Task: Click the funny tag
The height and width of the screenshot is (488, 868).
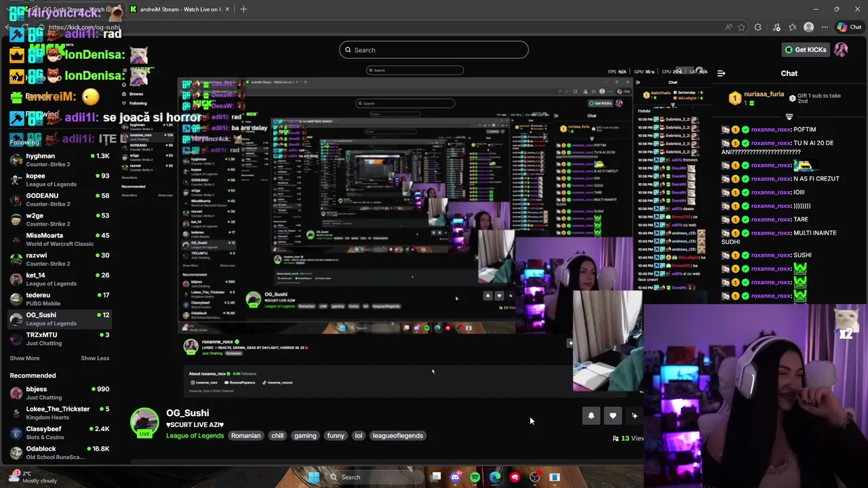Action: click(336, 436)
